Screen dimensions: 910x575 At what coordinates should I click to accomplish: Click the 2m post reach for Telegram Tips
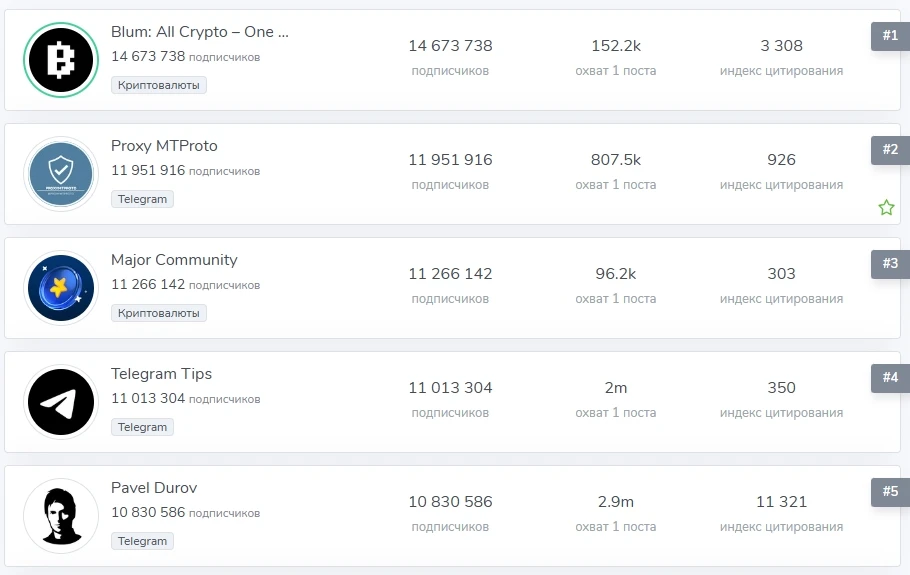616,388
